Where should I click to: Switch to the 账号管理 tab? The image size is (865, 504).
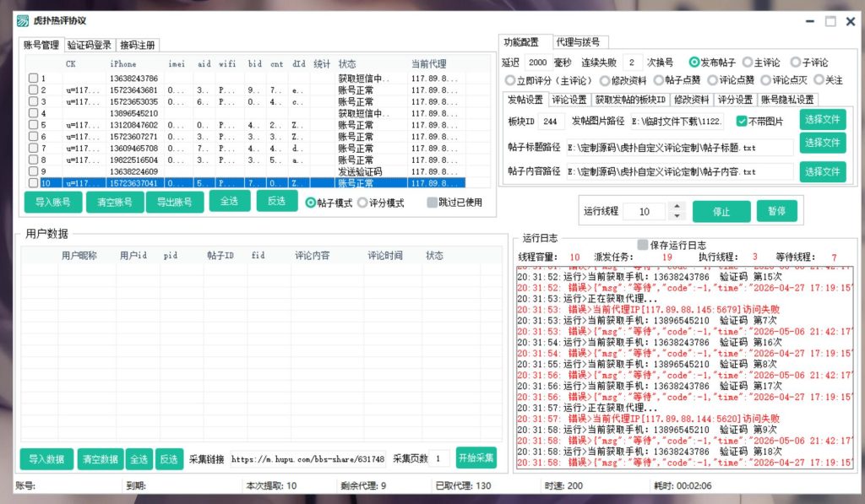pos(41,45)
